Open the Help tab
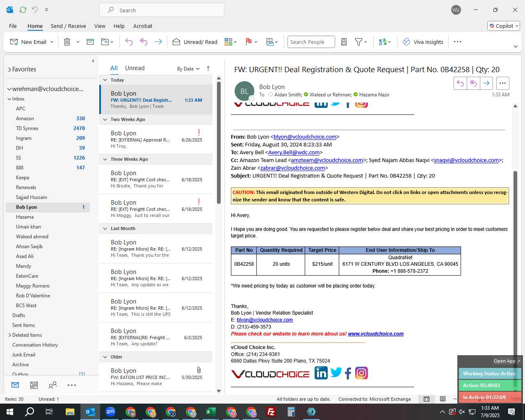The height and width of the screenshot is (420, 525). point(119,26)
